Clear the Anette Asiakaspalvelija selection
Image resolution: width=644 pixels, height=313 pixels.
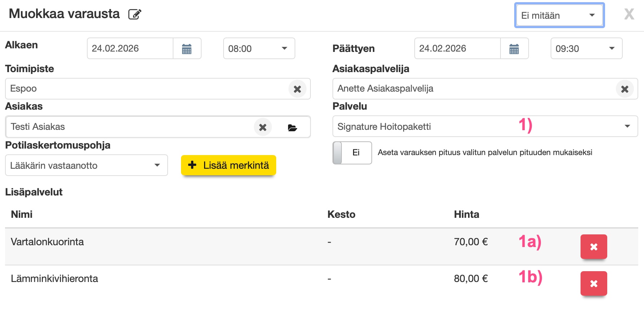[625, 89]
